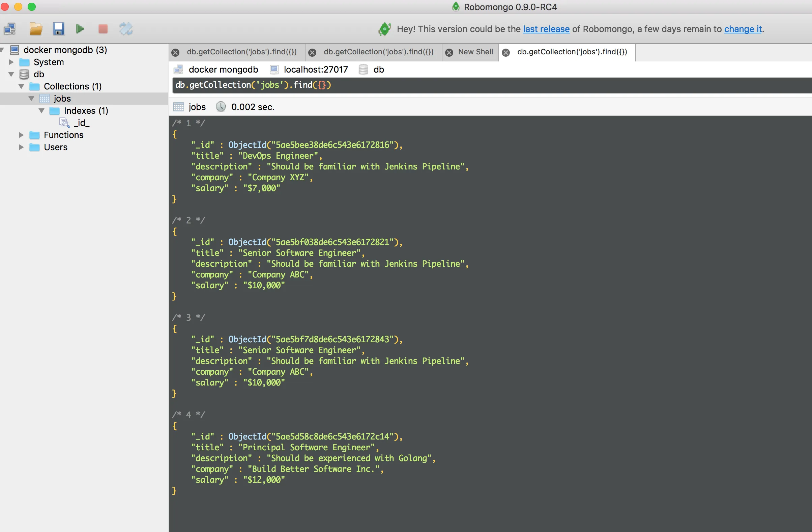Switch to the New Shell tab
This screenshot has height=532, width=812.
pyautogui.click(x=475, y=52)
